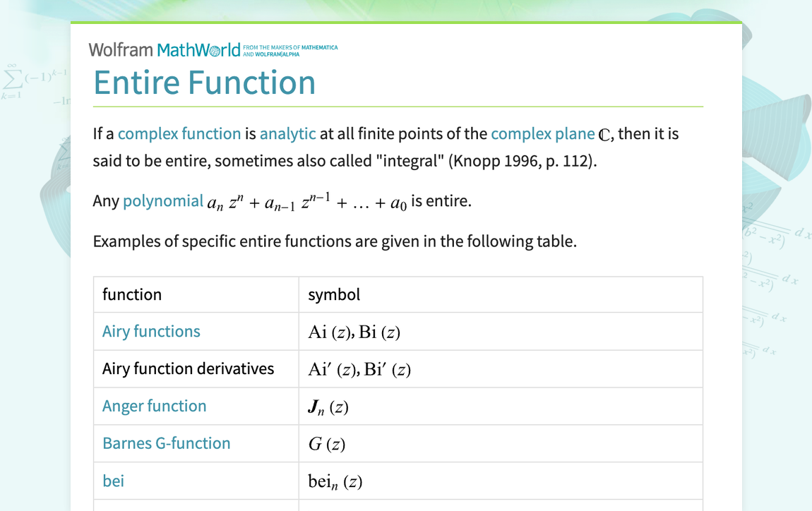Follow the 'complex plane' link
812x511 pixels.
543,133
